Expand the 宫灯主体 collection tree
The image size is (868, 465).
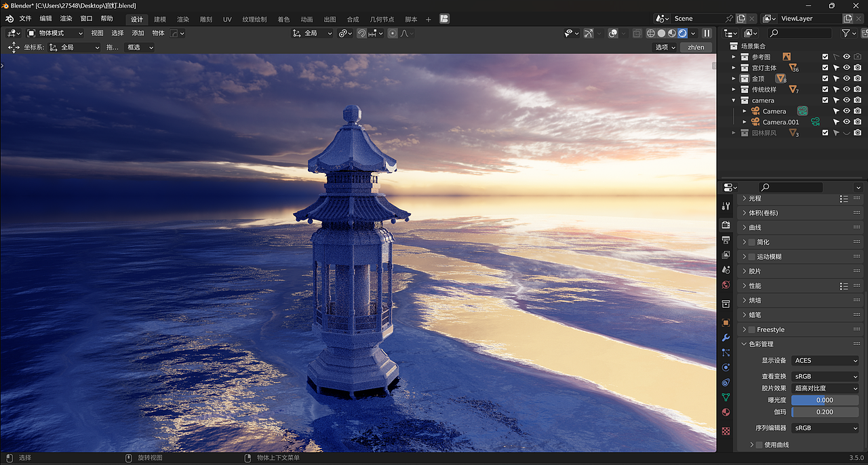[733, 68]
